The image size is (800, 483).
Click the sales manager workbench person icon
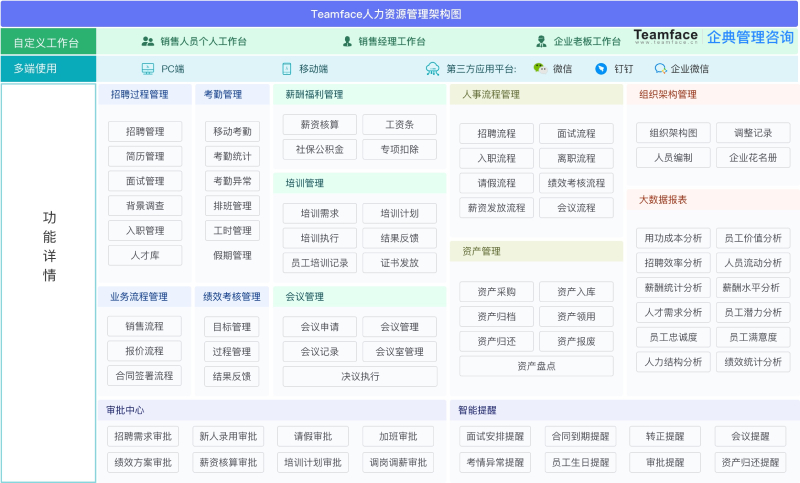[x=347, y=41]
